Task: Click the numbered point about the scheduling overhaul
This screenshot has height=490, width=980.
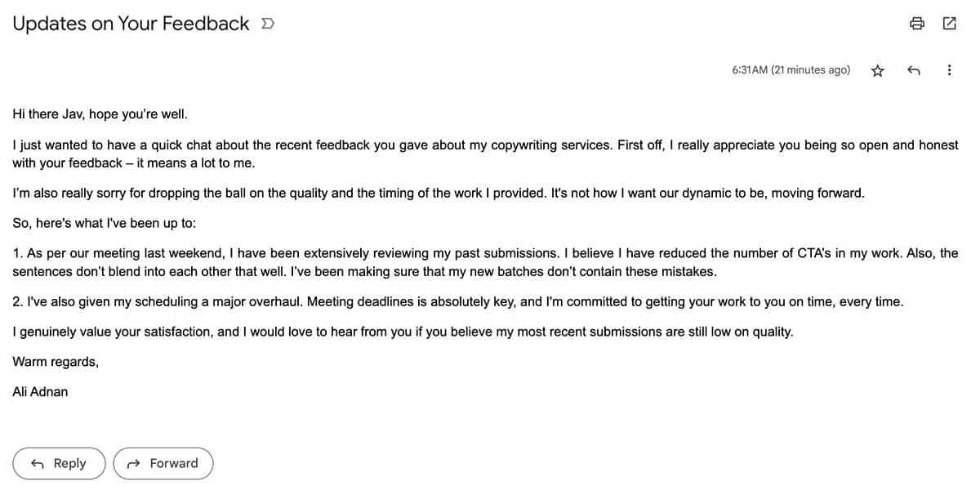Action: pos(457,301)
